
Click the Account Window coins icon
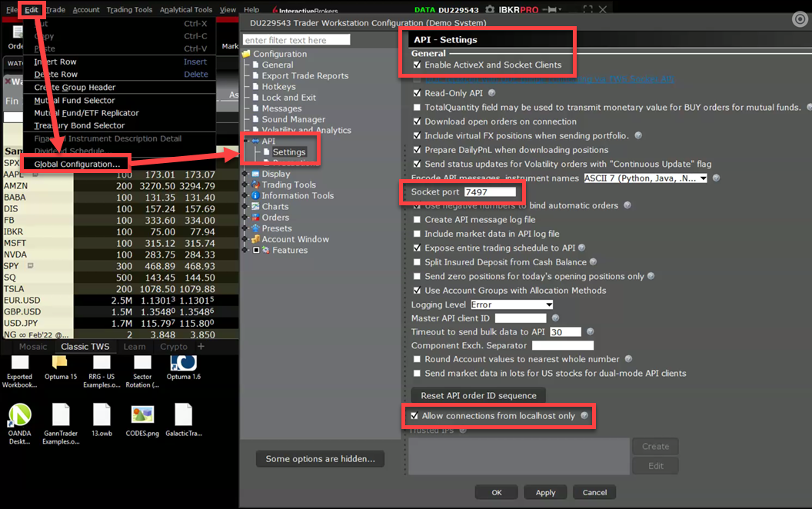point(255,239)
